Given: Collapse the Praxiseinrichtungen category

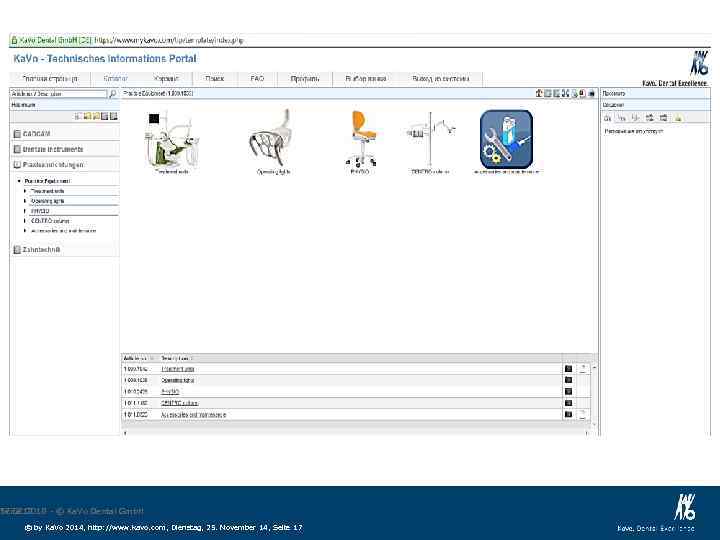Looking at the screenshot, I should 64,164.
